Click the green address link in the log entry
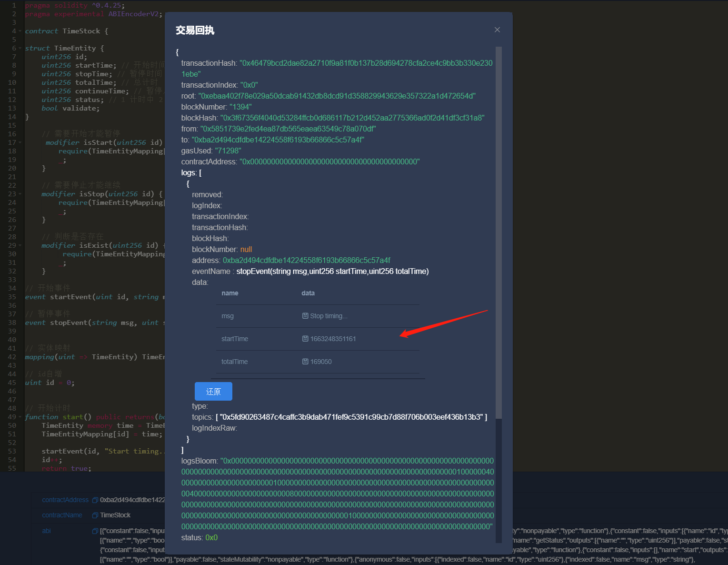 click(x=306, y=260)
